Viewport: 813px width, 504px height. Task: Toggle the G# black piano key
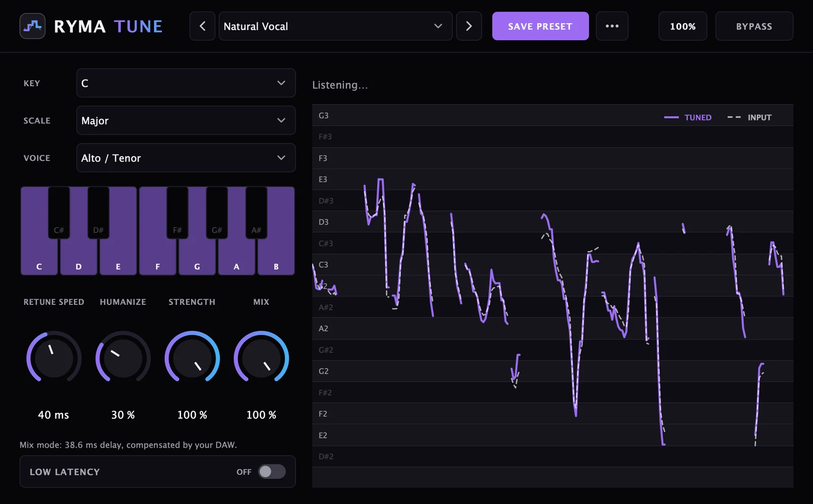(x=217, y=213)
